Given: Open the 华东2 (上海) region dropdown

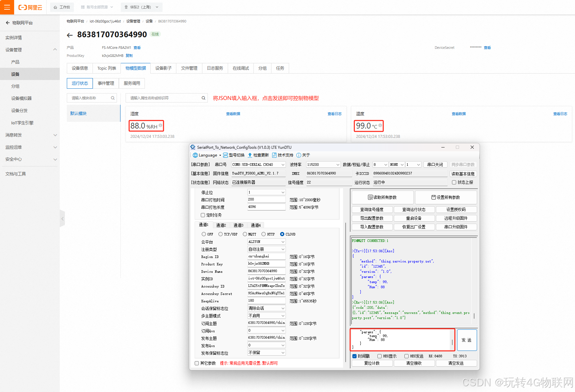Looking at the screenshot, I should 142,7.
